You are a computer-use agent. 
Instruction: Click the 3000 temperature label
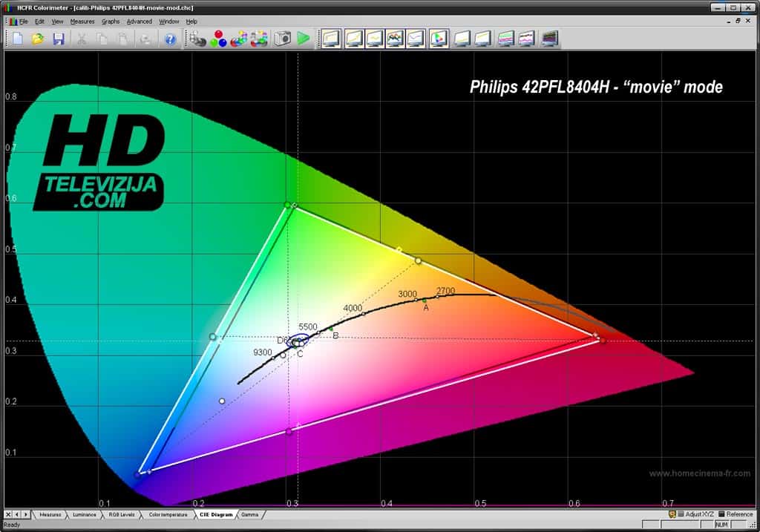click(x=407, y=294)
